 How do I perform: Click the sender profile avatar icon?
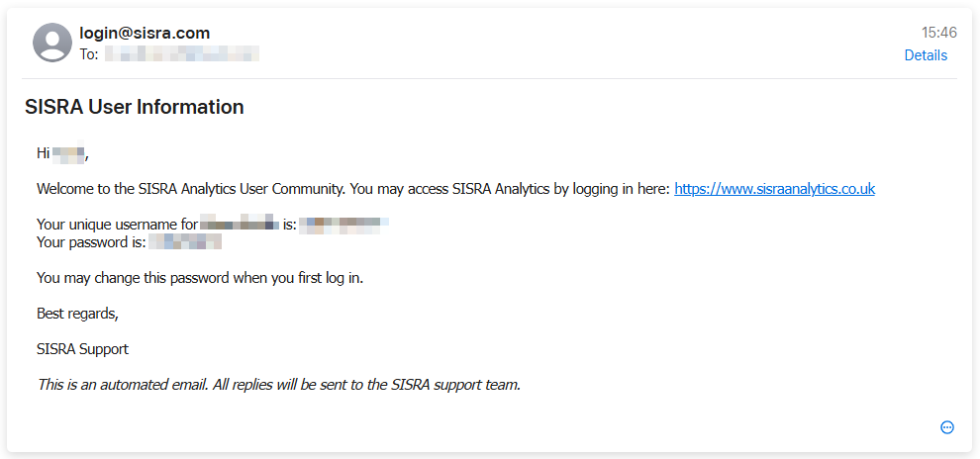[x=52, y=43]
